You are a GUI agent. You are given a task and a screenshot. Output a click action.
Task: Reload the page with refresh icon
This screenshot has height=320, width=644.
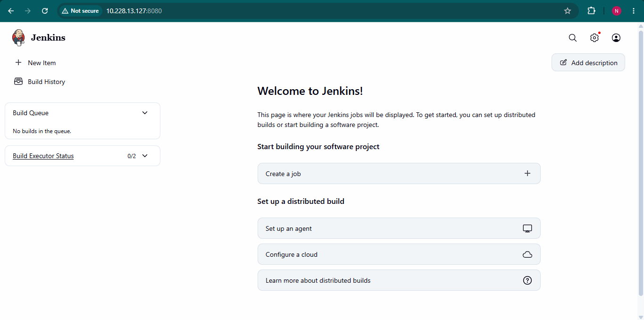coord(45,11)
